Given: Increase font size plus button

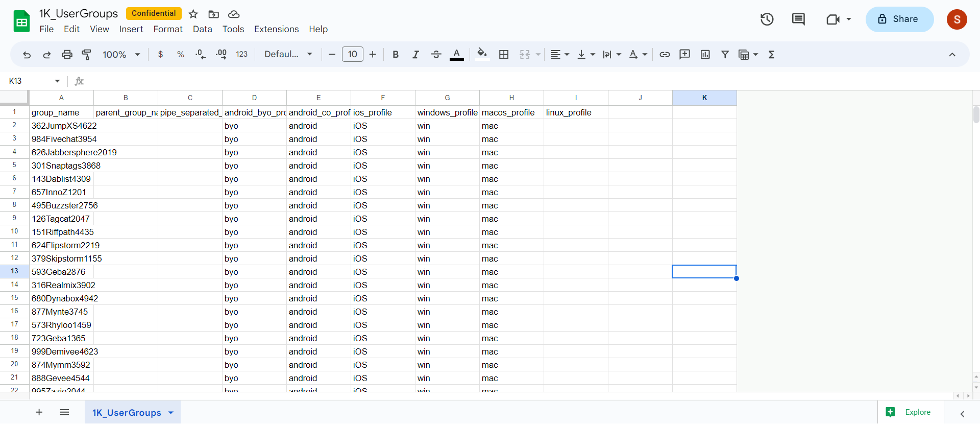Looking at the screenshot, I should click(373, 55).
